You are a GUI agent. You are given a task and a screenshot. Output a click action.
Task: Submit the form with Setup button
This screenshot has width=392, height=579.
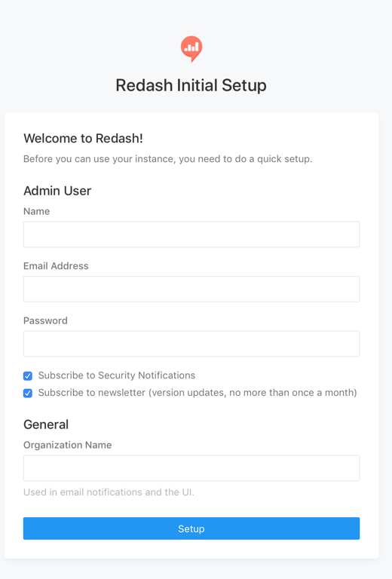coord(191,528)
